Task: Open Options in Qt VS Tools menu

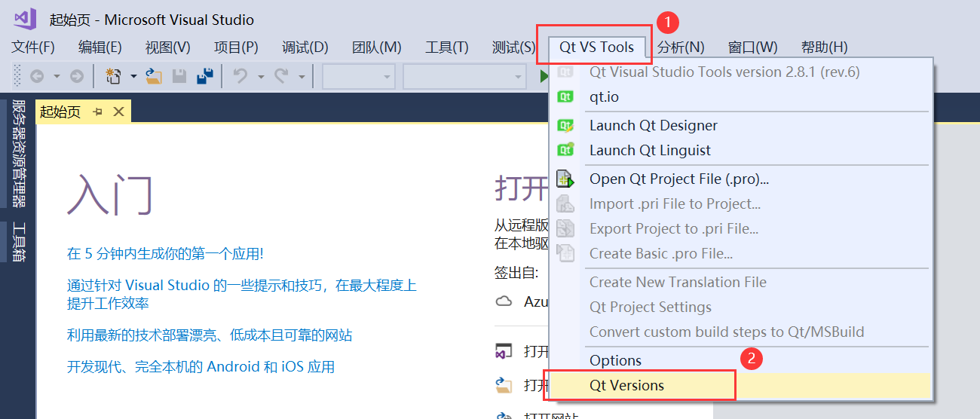Action: coord(740,361)
